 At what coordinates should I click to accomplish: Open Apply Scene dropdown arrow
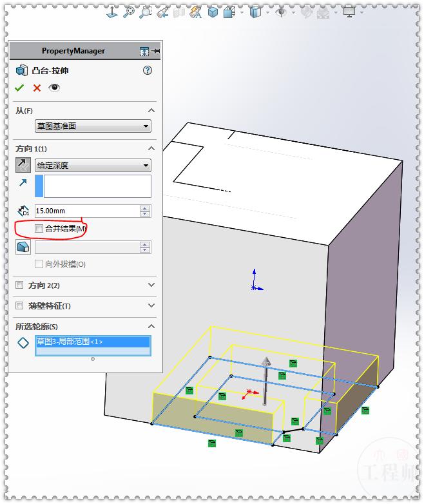[x=336, y=12]
